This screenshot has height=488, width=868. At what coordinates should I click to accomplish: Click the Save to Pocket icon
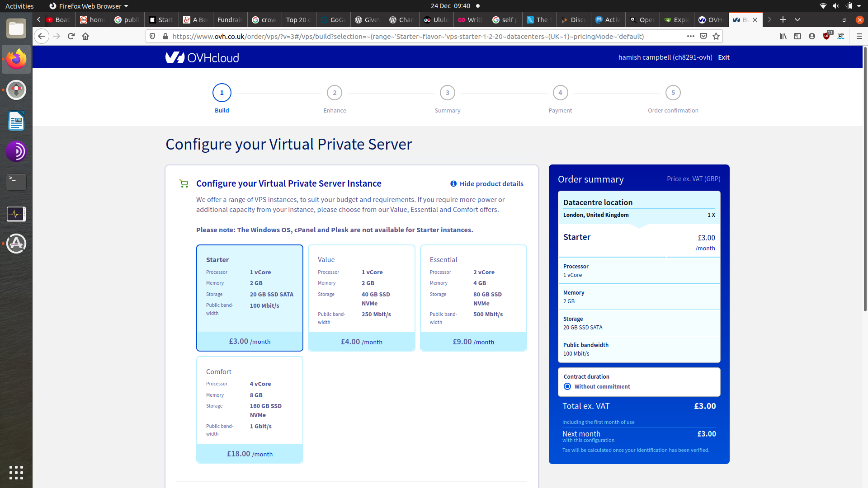point(703,36)
